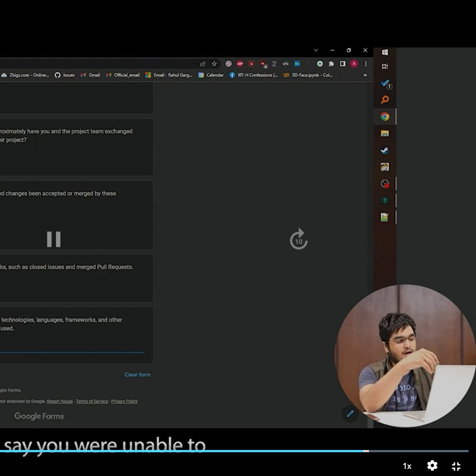476x476 pixels.
Task: Open the IIIT-H Confessions bookmark
Action: (253, 75)
